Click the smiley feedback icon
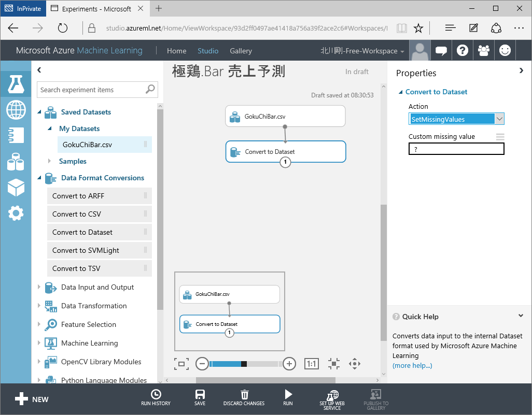Viewport: 532px width, 415px height. coord(505,51)
